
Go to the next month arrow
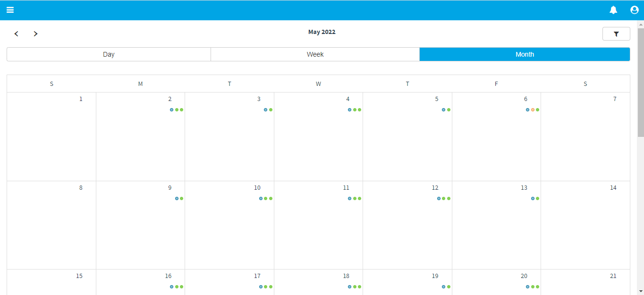[35, 34]
